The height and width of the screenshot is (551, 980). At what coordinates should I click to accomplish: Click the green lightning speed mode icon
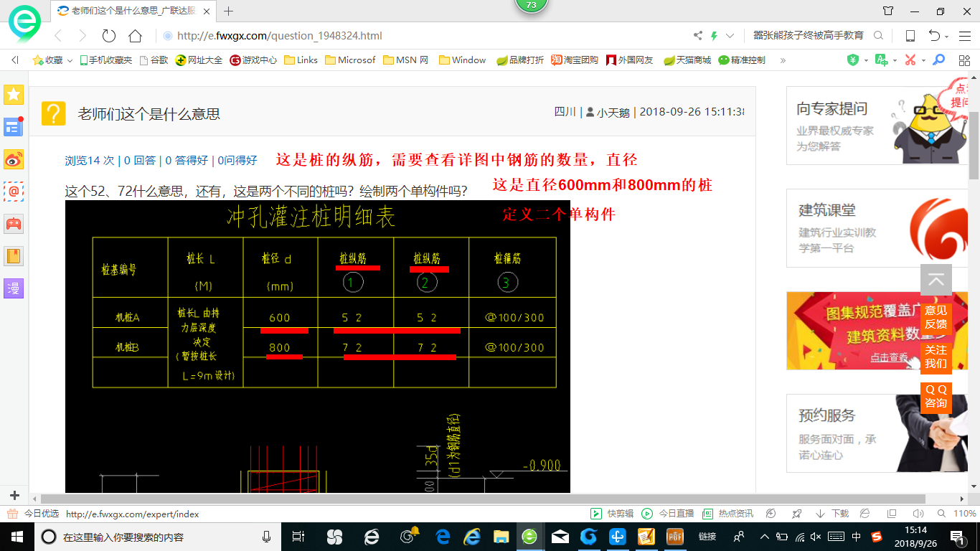pyautogui.click(x=714, y=36)
